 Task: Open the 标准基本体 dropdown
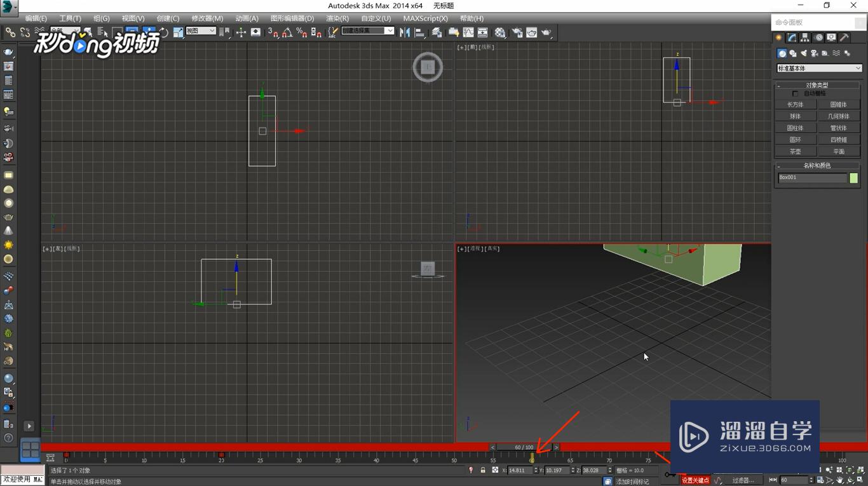[x=819, y=68]
